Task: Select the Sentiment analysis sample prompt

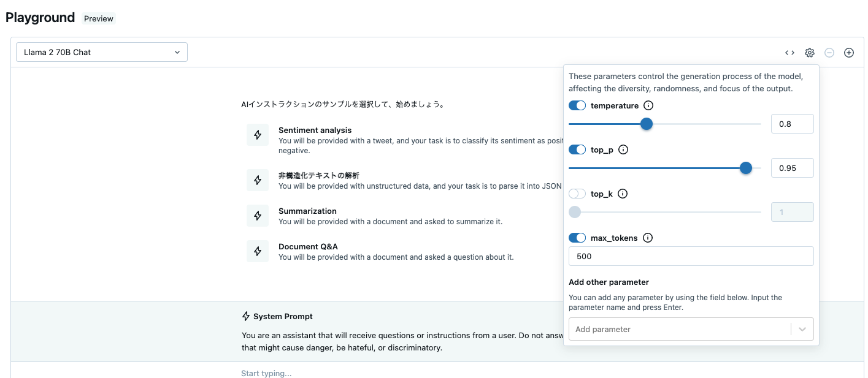Action: 315,130
